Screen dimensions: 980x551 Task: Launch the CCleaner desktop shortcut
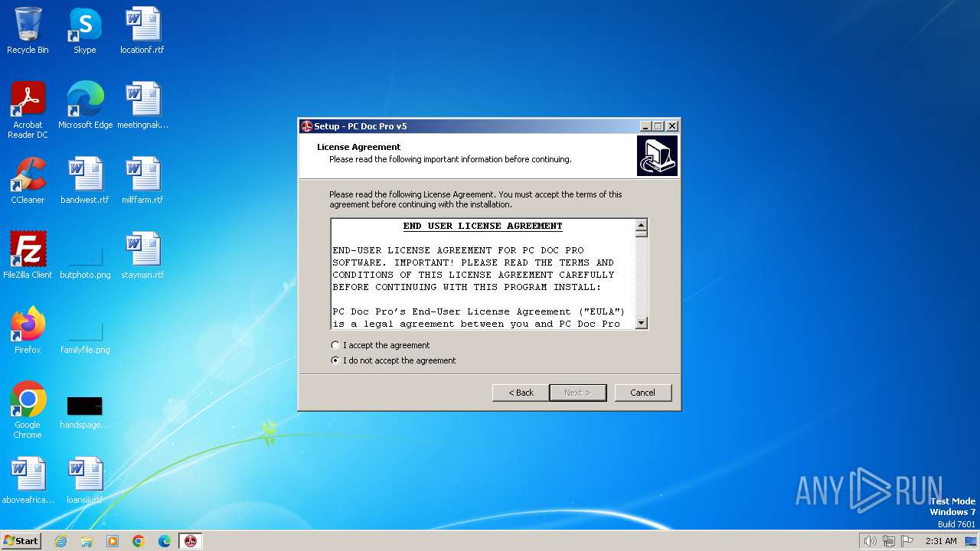28,181
